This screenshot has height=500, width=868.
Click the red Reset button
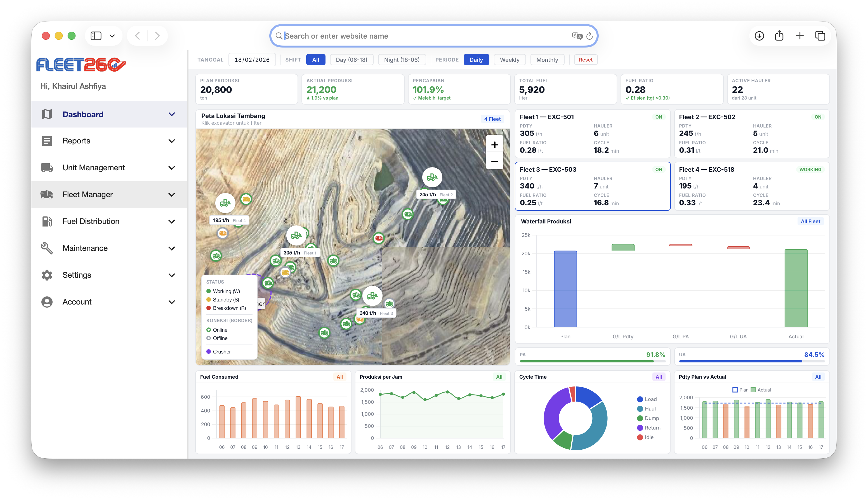585,60
